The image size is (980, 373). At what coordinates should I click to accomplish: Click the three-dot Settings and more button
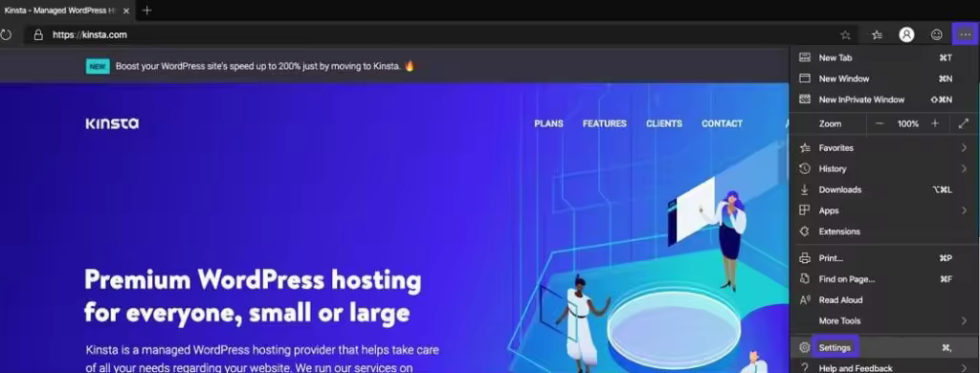coord(966,35)
